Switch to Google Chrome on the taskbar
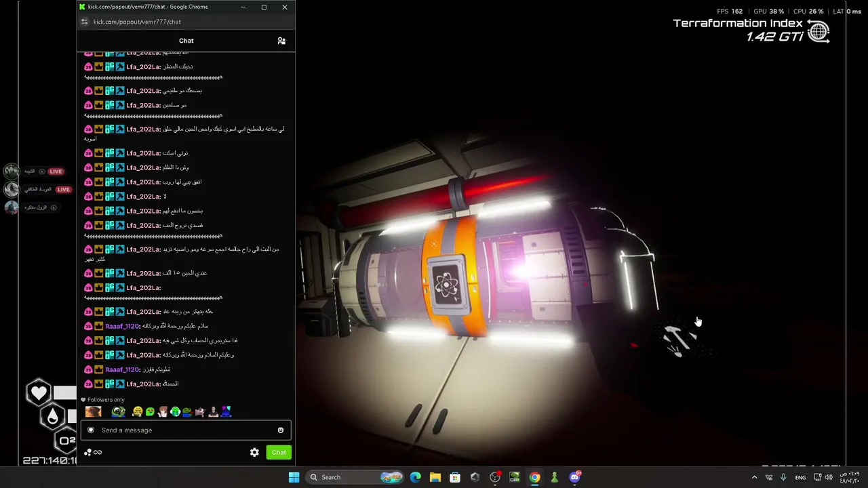The height and width of the screenshot is (488, 868). coord(534,477)
